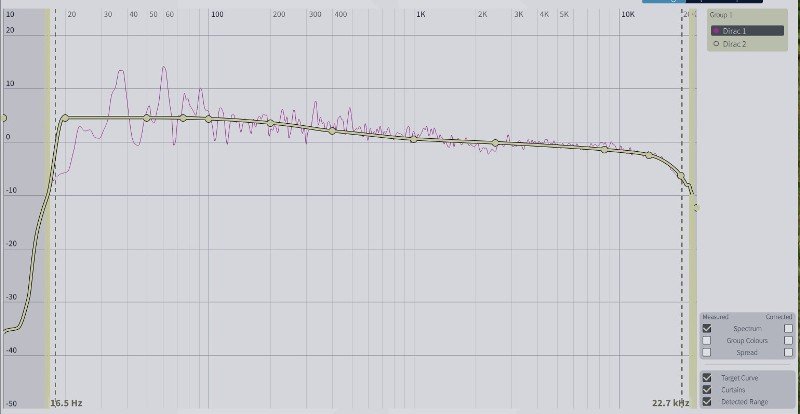Enable Measured Group Colours checkbox
This screenshot has width=800, height=414.
pos(707,340)
